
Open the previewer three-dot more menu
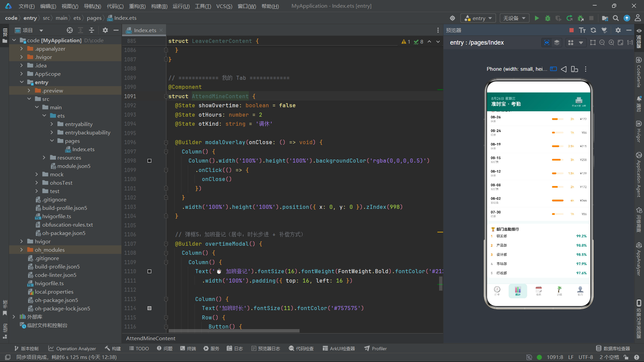pyautogui.click(x=586, y=69)
